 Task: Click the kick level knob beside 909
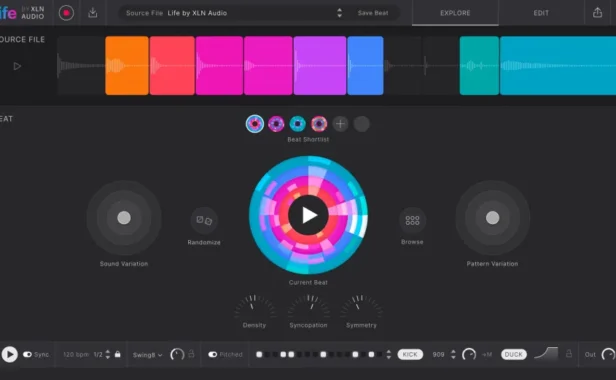[469, 354]
